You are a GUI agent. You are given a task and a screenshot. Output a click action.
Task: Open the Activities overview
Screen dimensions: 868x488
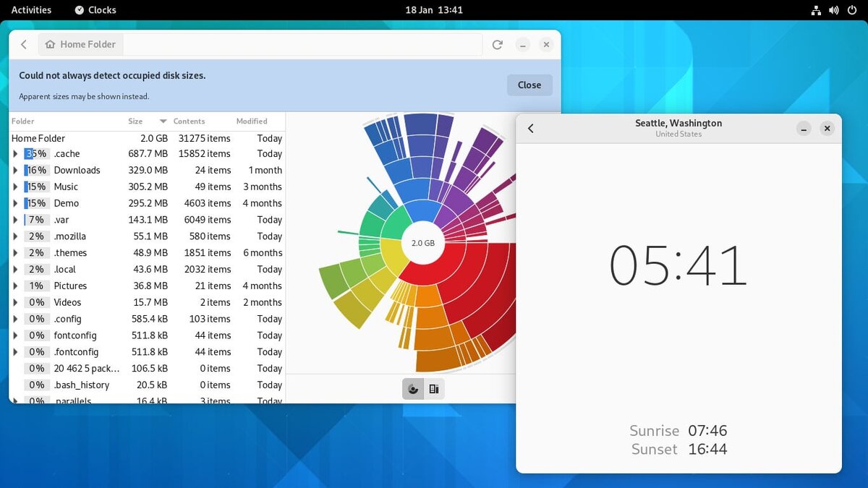tap(31, 10)
